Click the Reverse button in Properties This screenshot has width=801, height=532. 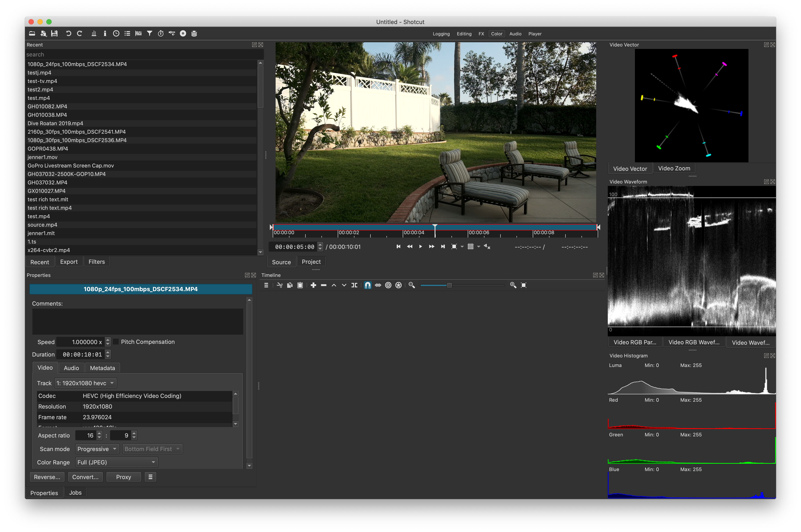click(x=47, y=477)
